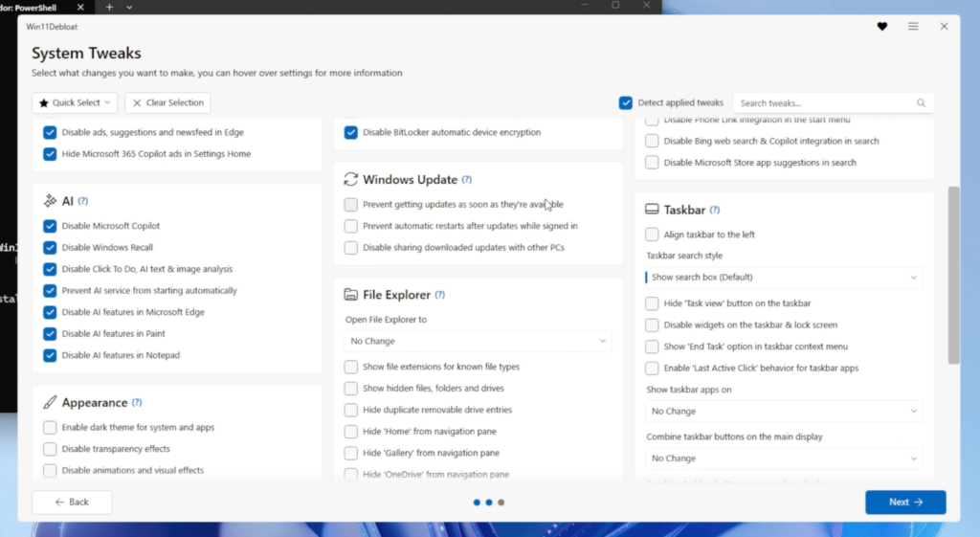Uncheck Hide Microsoft 365 Copilot ads
The height and width of the screenshot is (537, 980).
[50, 154]
